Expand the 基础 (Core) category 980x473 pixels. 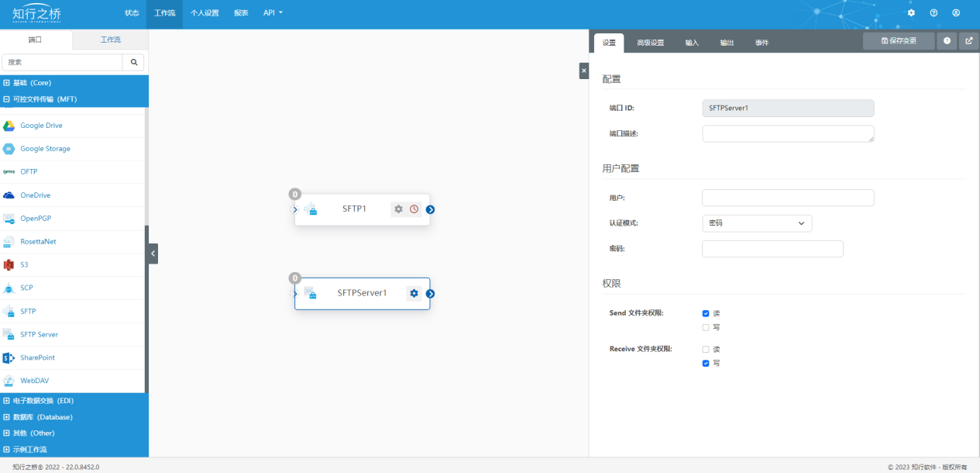pos(74,83)
